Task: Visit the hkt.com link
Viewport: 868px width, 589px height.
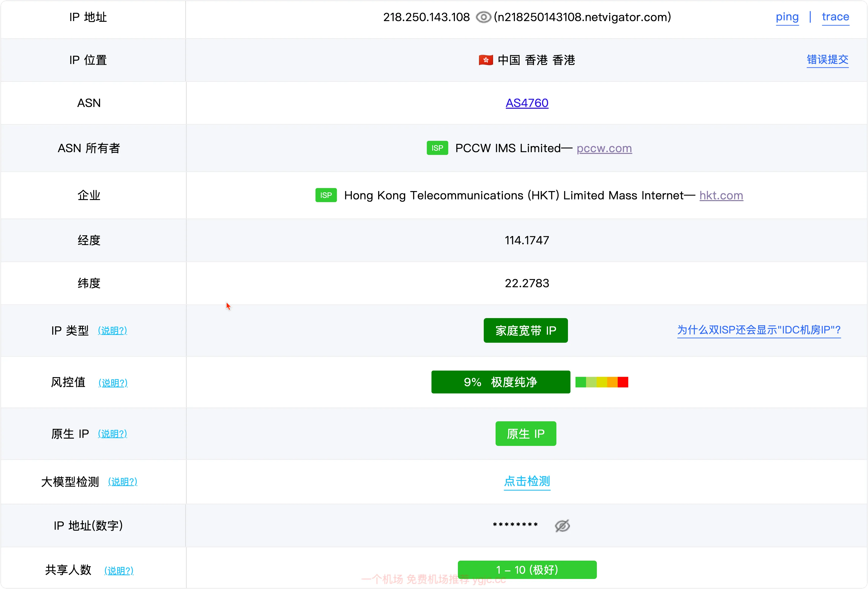Action: click(x=721, y=196)
